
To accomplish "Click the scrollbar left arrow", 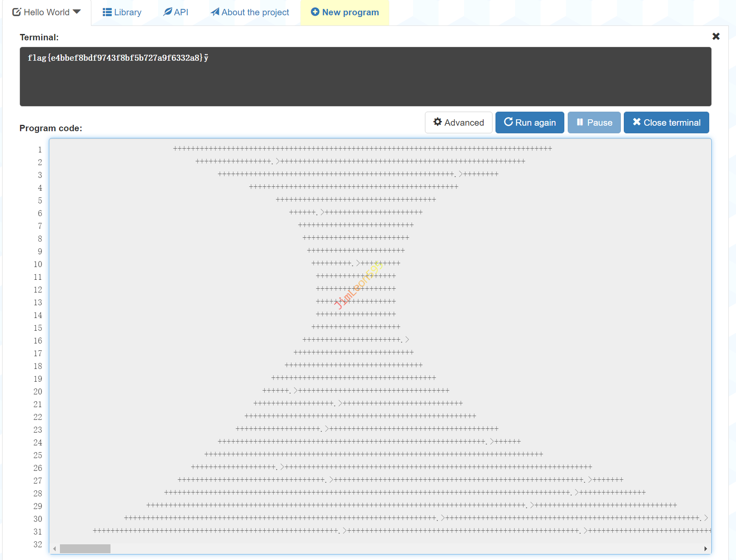I will pos(54,549).
